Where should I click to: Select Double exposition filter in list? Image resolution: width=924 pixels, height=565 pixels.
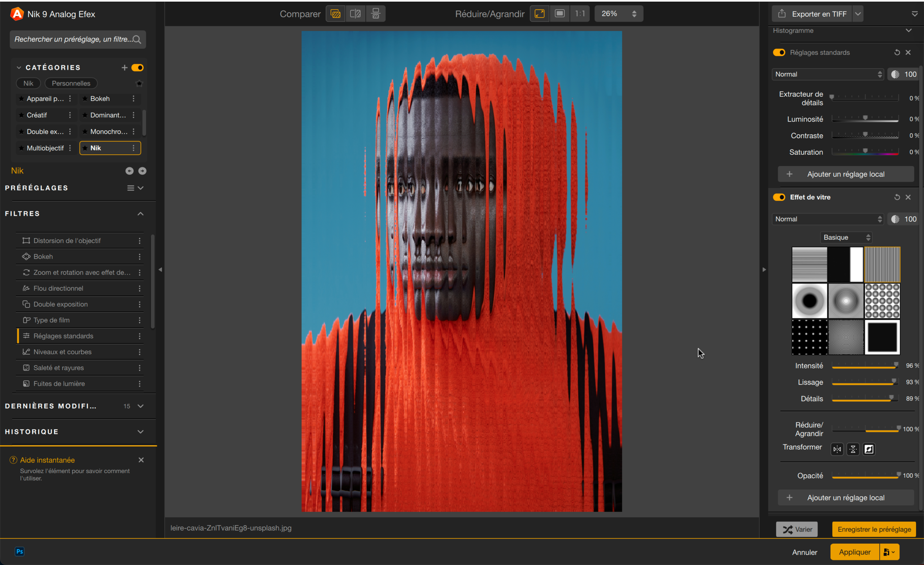60,304
